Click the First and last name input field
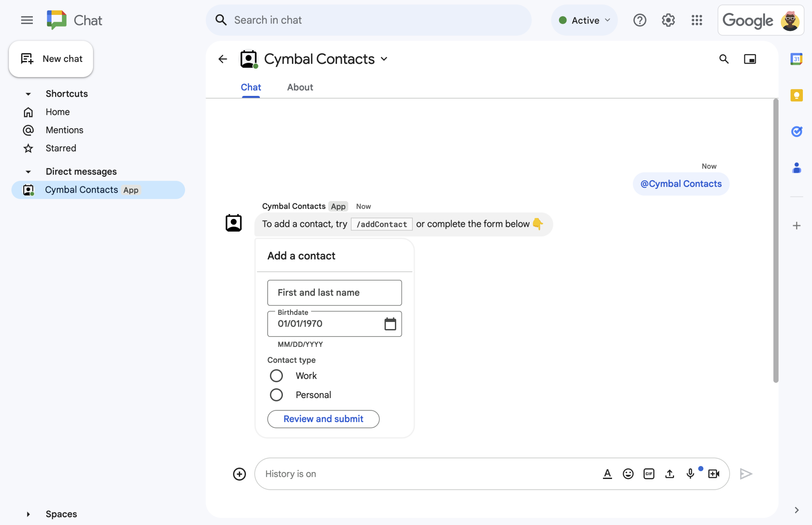The height and width of the screenshot is (525, 812). [334, 292]
